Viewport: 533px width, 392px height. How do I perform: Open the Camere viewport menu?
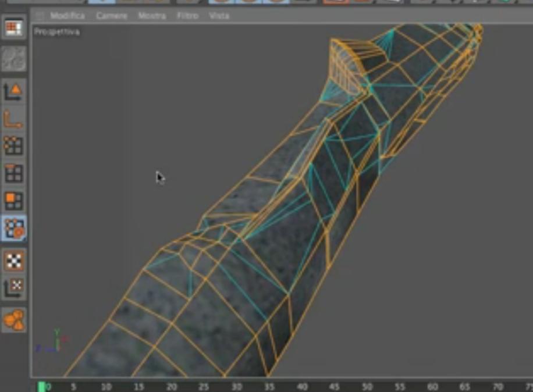(112, 16)
